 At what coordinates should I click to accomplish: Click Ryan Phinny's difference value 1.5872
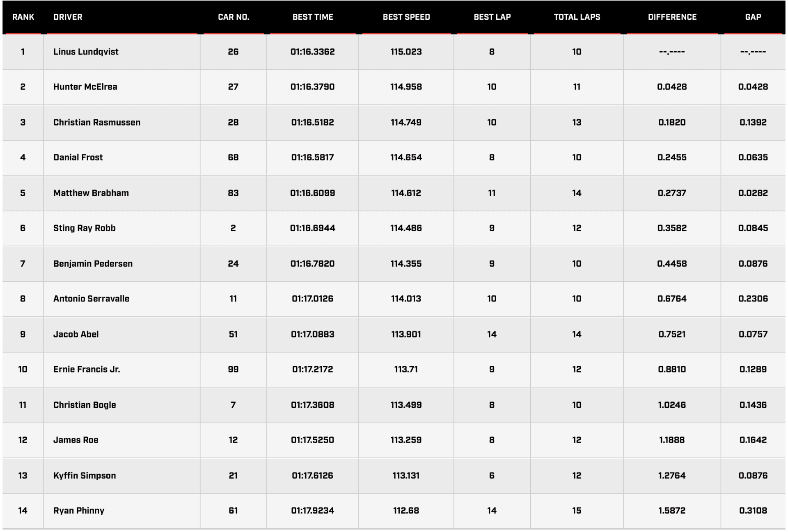[672, 511]
